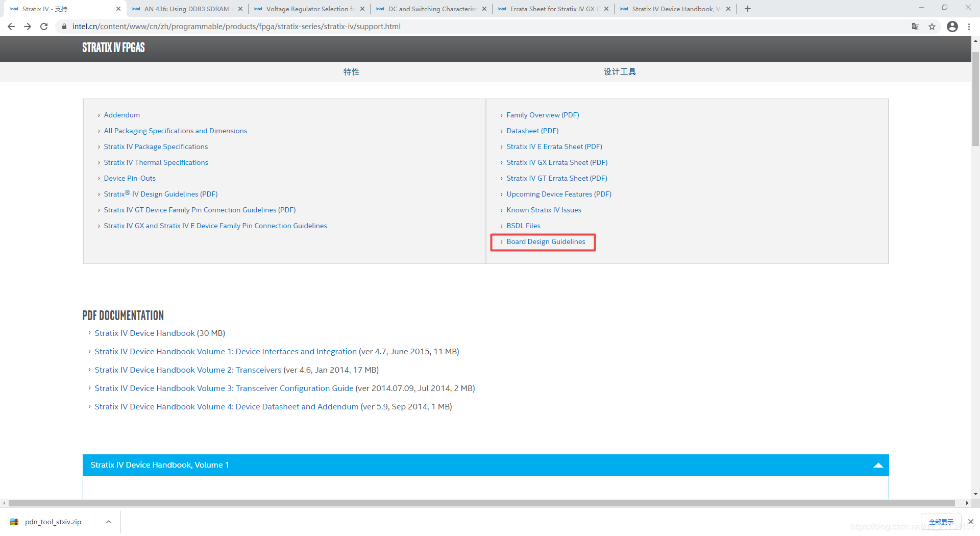Image resolution: width=980 pixels, height=536 pixels.
Task: Open the 特性 navigation item
Action: point(351,72)
